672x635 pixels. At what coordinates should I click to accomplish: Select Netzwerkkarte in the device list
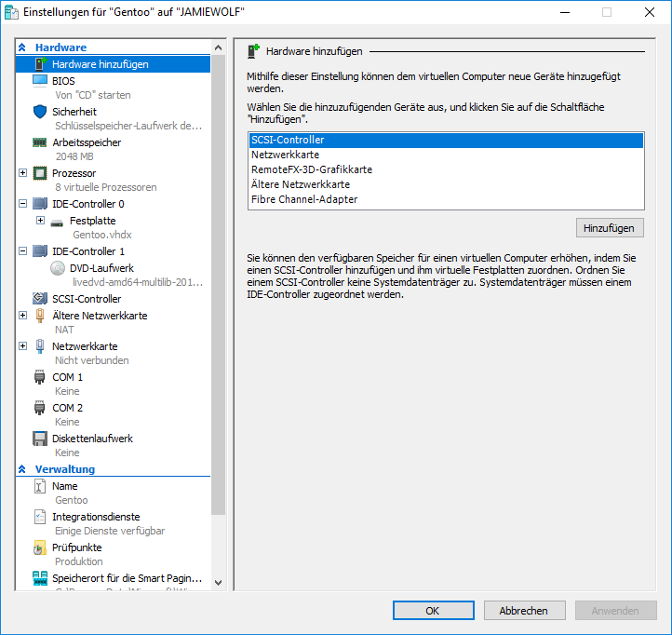pyautogui.click(x=285, y=155)
